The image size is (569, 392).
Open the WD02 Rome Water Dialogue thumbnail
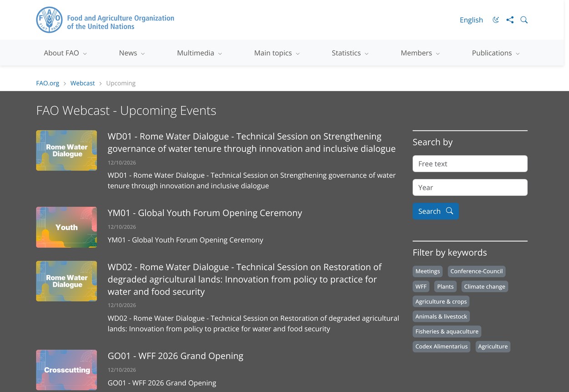66,281
